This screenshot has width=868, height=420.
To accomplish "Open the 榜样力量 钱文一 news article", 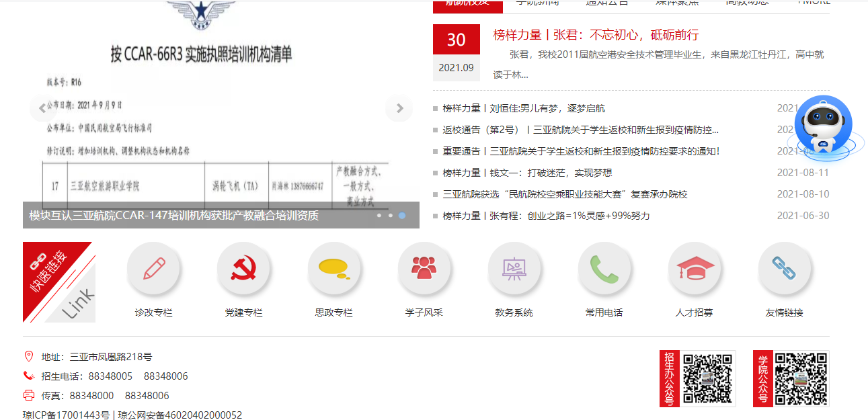I will pyautogui.click(x=527, y=173).
